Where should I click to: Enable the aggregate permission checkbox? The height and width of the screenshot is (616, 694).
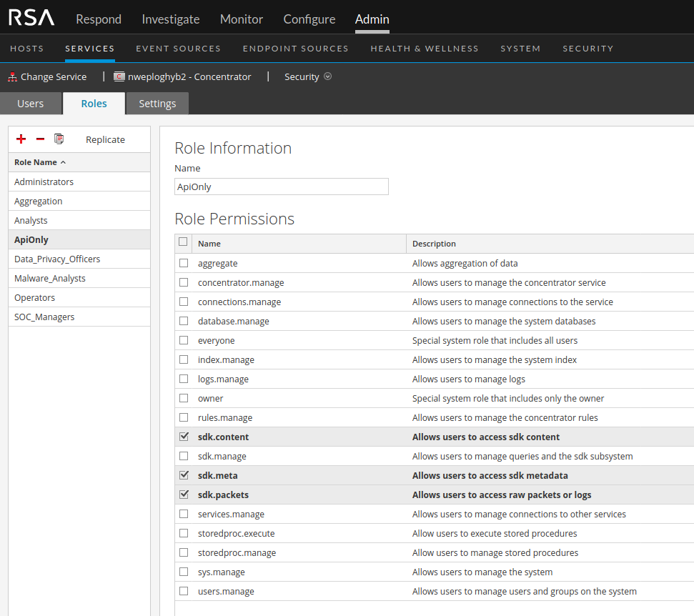click(x=184, y=263)
